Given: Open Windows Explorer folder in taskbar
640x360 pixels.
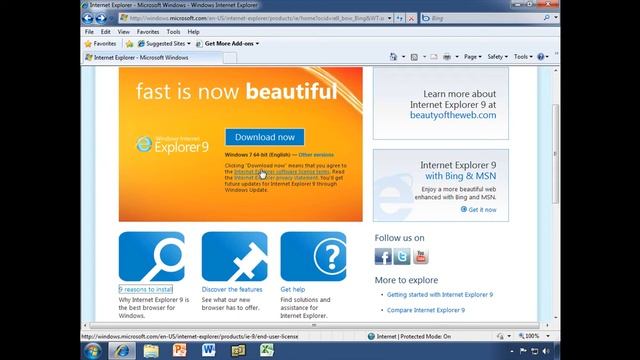Looking at the screenshot, I should coord(151,351).
